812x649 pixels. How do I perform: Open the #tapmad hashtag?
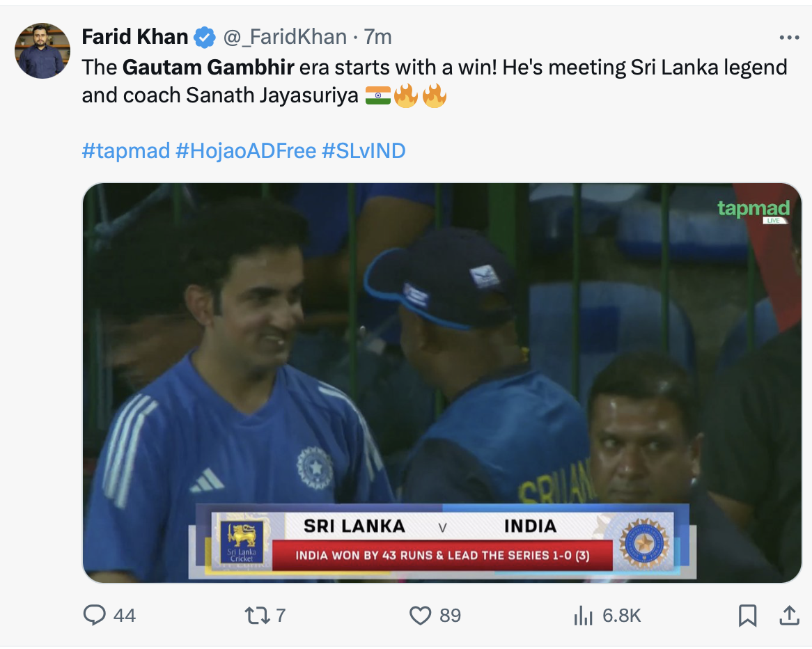[x=125, y=150]
